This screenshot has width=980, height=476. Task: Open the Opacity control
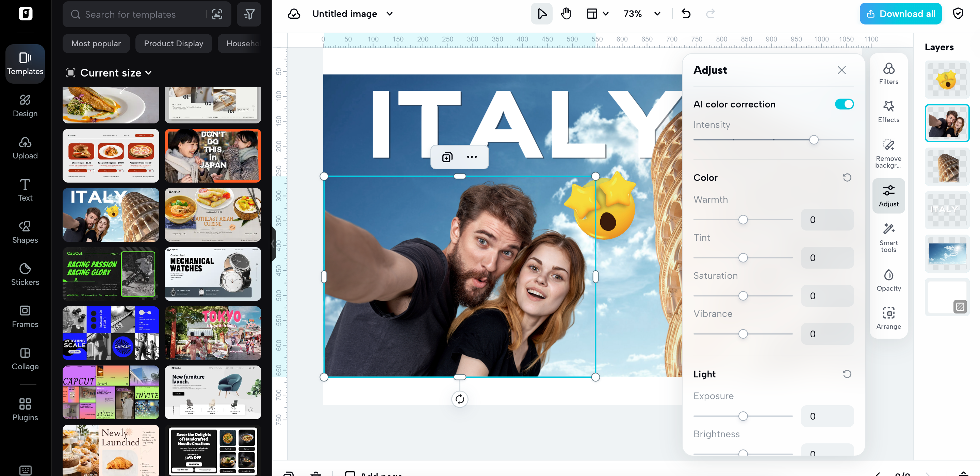[x=888, y=280]
